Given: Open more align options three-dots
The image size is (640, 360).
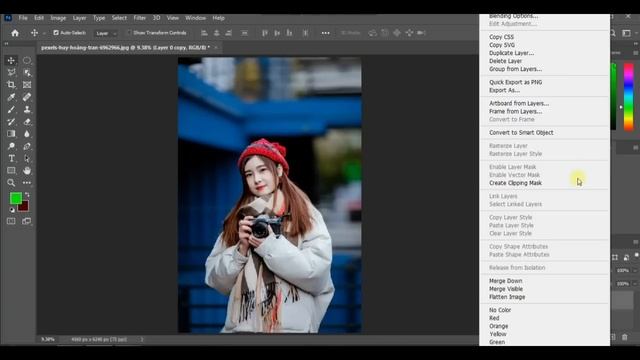Looking at the screenshot, I should pyautogui.click(x=325, y=33).
